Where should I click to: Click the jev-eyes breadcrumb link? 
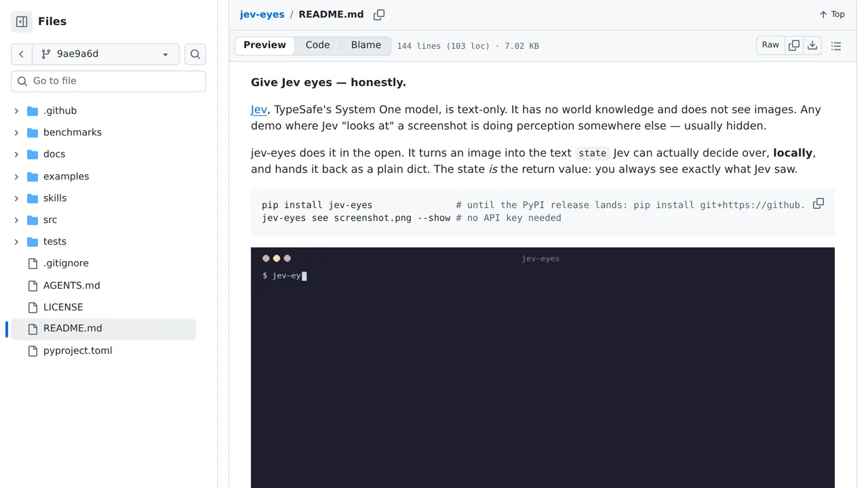pyautogui.click(x=262, y=14)
